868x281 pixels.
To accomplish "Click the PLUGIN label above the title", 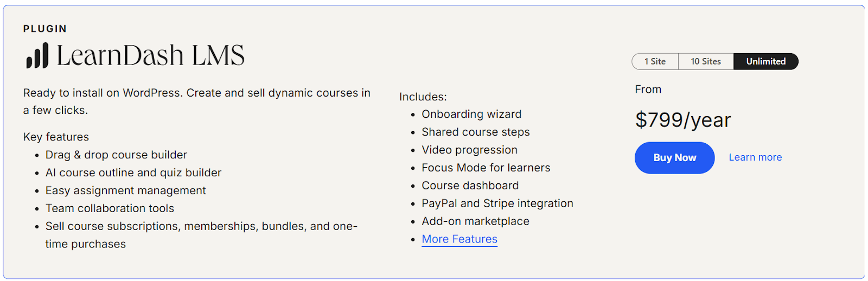I will tap(45, 29).
